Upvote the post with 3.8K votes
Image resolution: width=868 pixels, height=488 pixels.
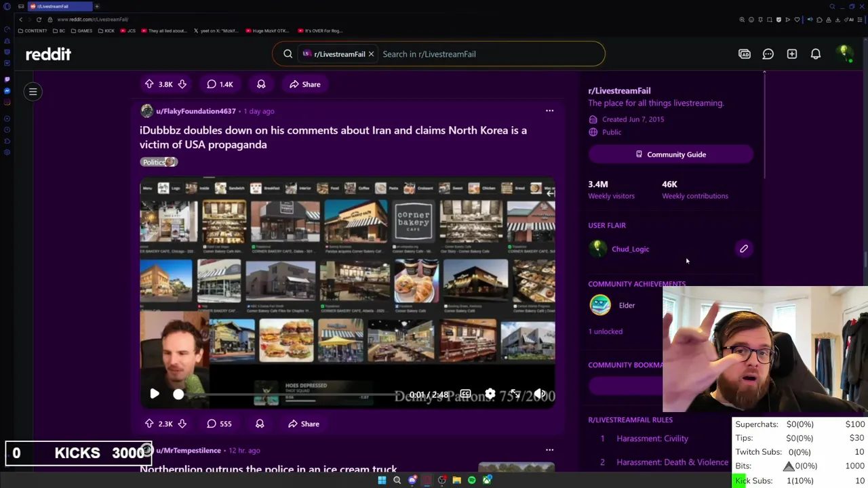point(149,84)
